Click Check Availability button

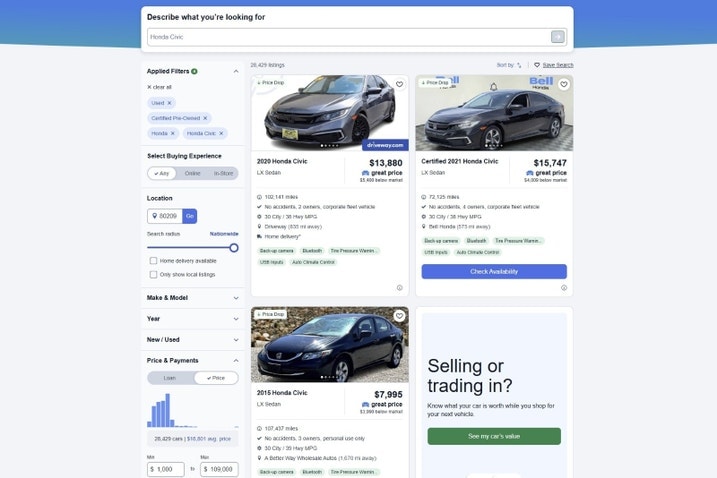494,271
